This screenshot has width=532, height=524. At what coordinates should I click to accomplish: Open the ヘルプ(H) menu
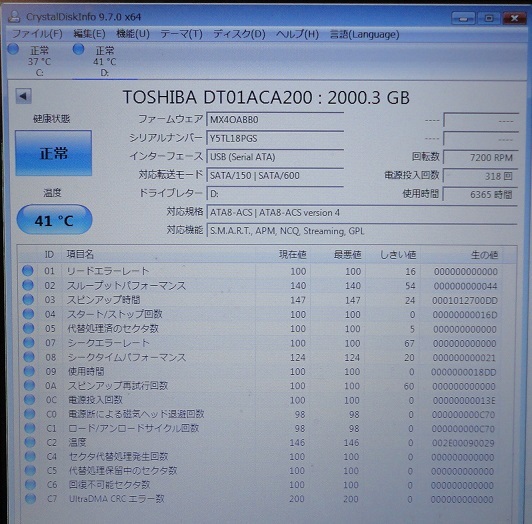[x=297, y=34]
